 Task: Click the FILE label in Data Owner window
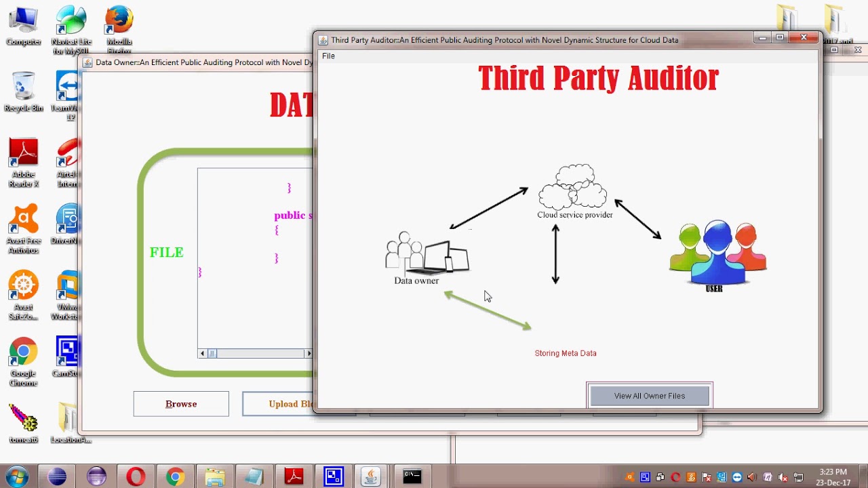point(166,252)
